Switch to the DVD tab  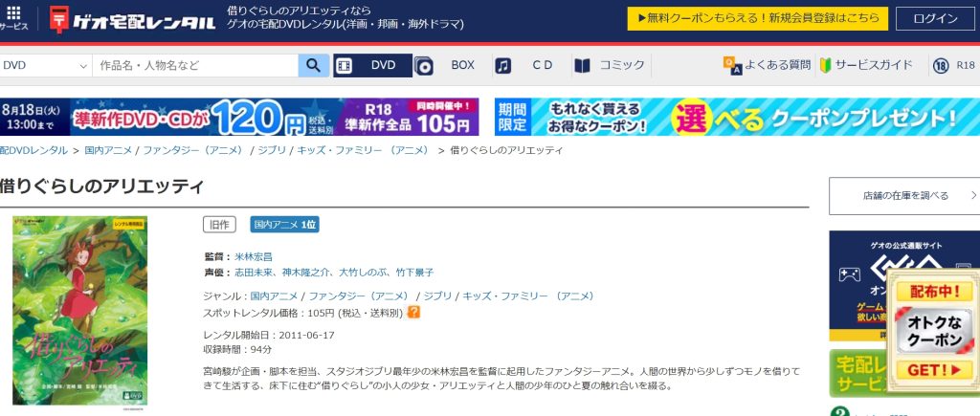pyautogui.click(x=372, y=65)
